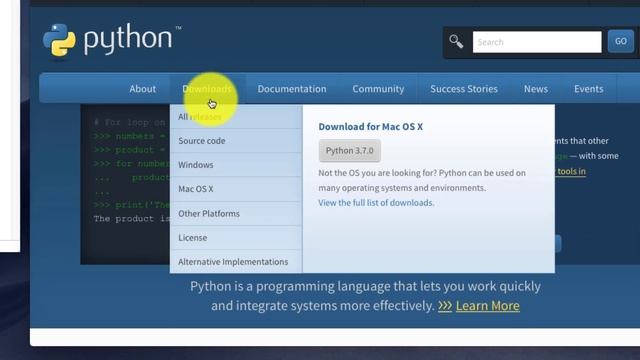This screenshot has height=360, width=640.
Task: Click the triple-chevron icon before Learn More
Action: click(x=445, y=306)
